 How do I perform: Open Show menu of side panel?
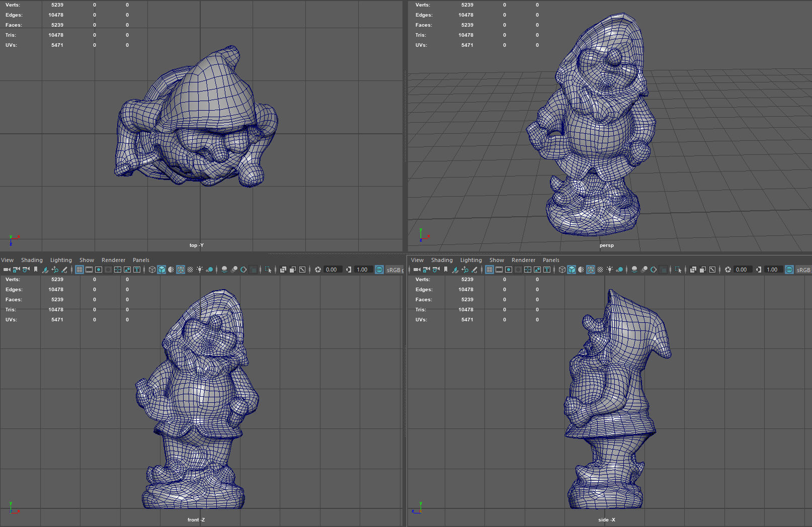pyautogui.click(x=497, y=260)
